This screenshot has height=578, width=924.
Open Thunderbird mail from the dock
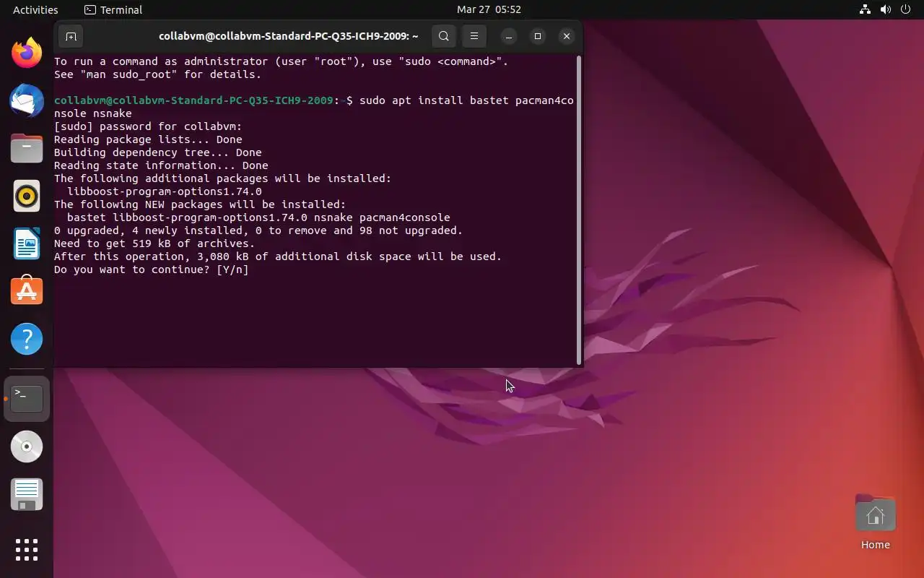tap(27, 100)
